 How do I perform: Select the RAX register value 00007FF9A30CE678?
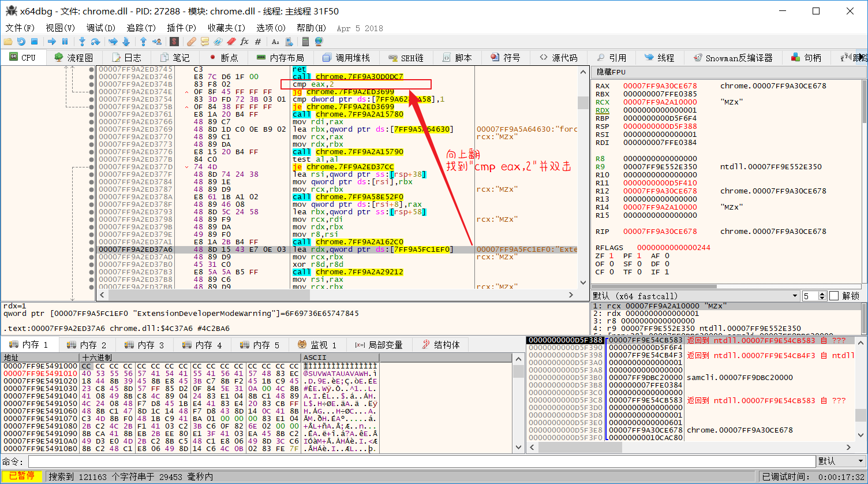(660, 85)
